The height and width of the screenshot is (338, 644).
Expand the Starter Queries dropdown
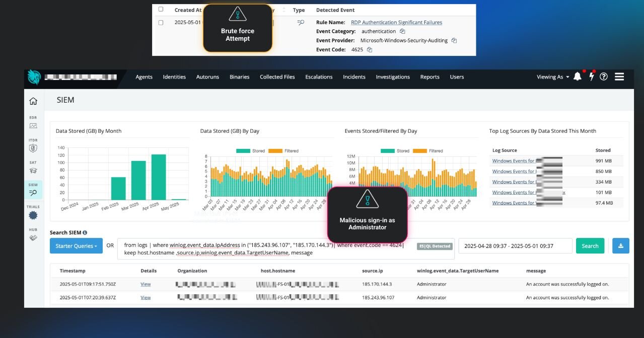pyautogui.click(x=76, y=246)
